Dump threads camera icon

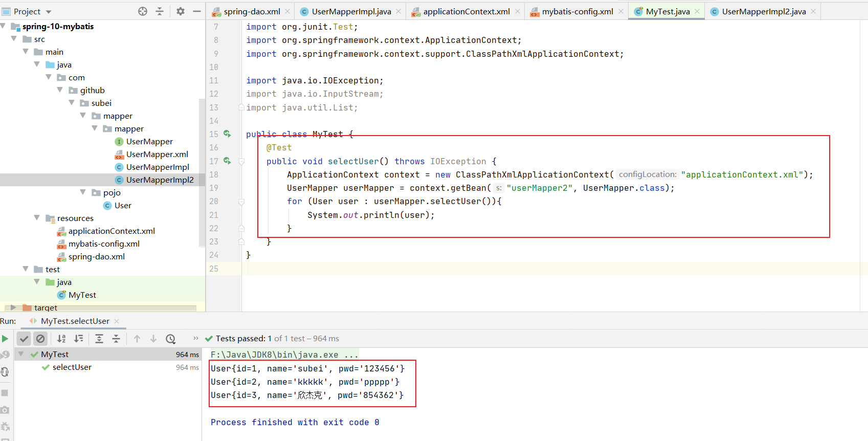click(x=5, y=410)
